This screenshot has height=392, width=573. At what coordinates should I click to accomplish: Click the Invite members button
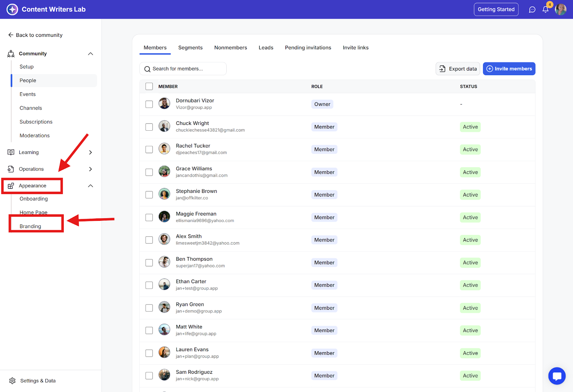click(509, 69)
